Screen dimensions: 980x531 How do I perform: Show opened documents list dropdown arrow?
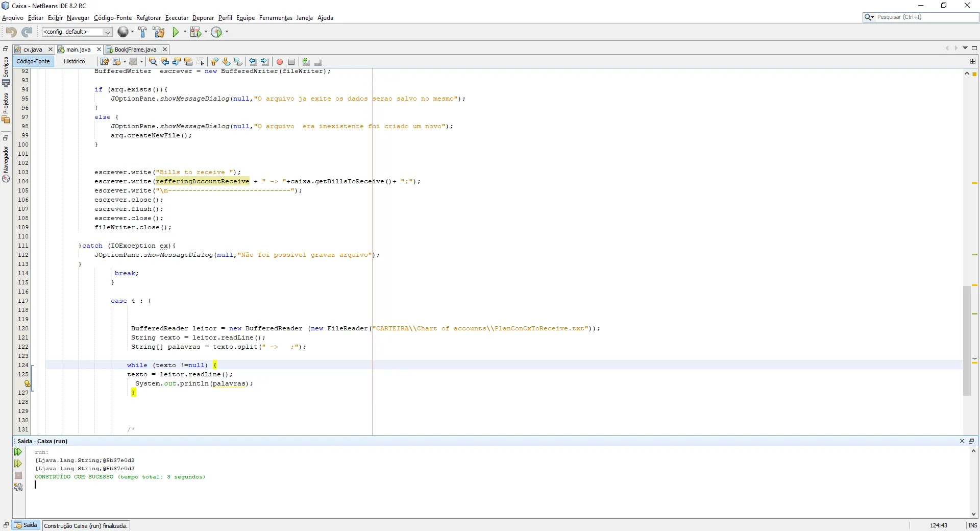(965, 48)
